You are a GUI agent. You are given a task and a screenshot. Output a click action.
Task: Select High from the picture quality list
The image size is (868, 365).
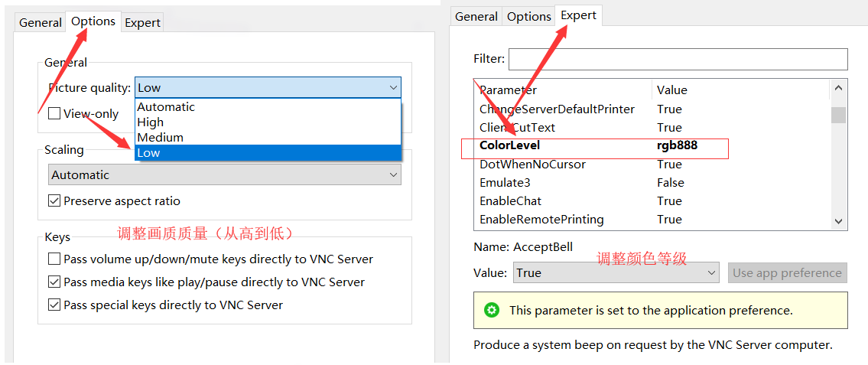151,122
